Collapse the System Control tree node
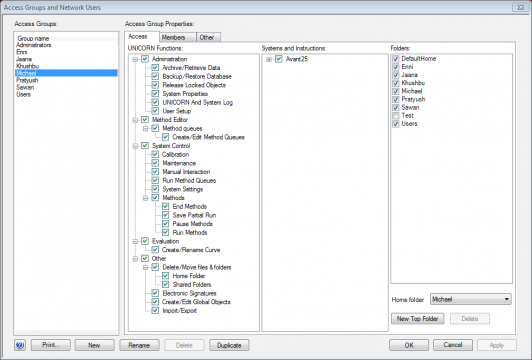 135,146
